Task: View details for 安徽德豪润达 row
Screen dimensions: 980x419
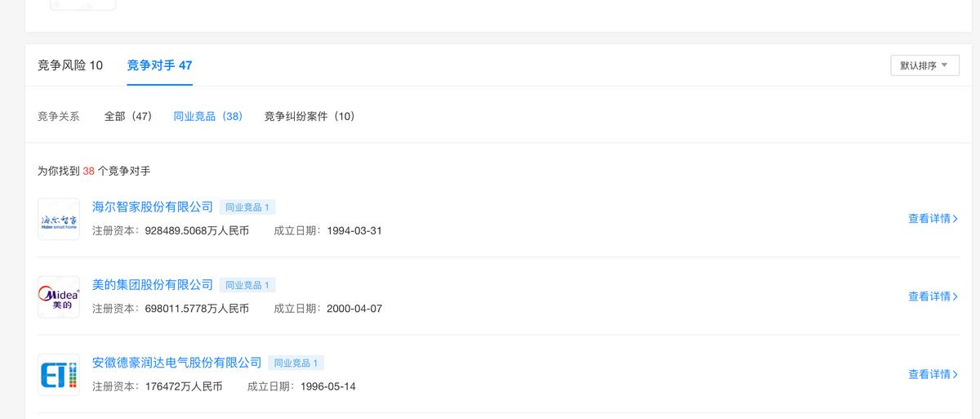Action: click(933, 374)
